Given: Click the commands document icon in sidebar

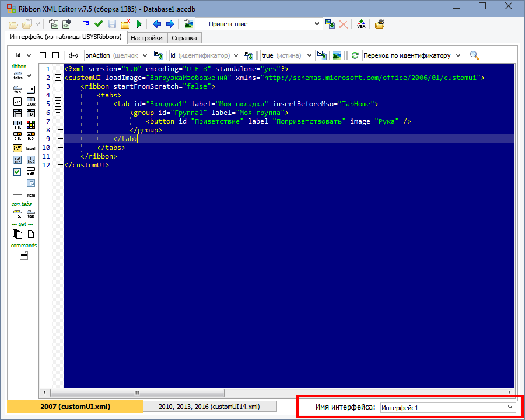Looking at the screenshot, I should [x=24, y=256].
